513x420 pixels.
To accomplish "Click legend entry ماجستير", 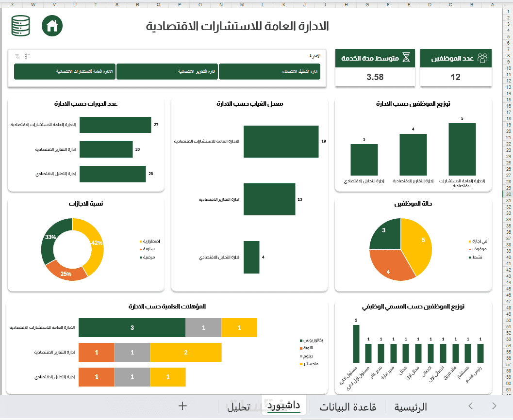I will 309,364.
